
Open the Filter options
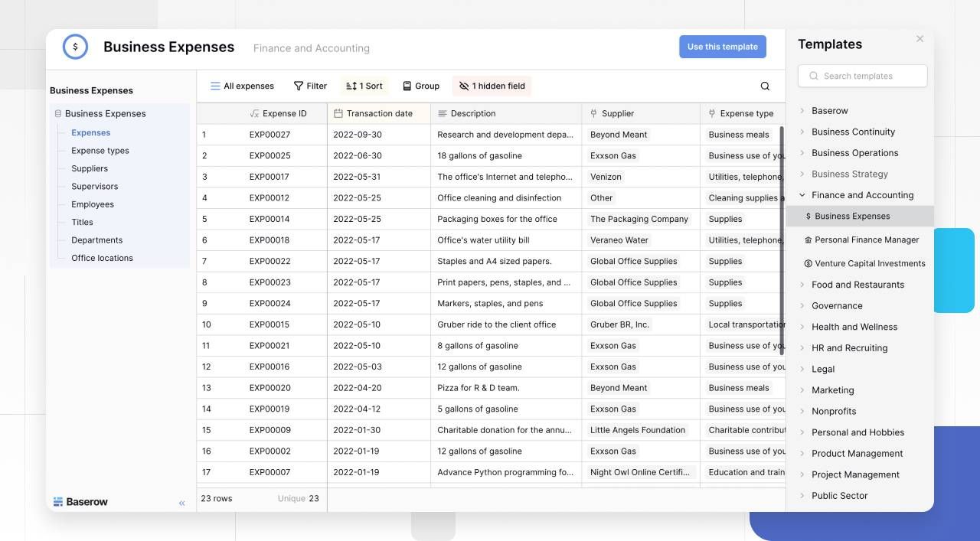(x=310, y=86)
